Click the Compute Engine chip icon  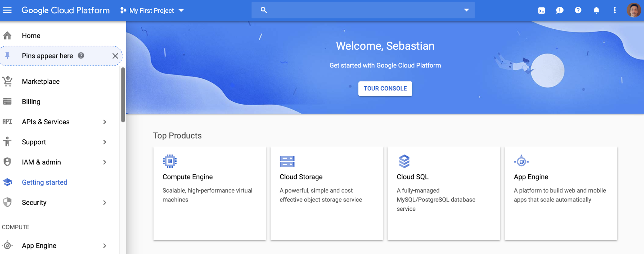170,161
